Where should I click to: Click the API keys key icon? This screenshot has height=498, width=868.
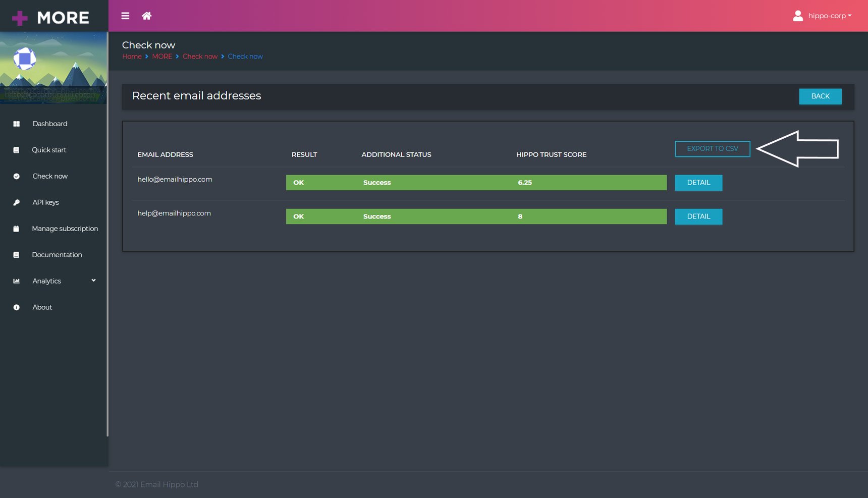(16, 203)
